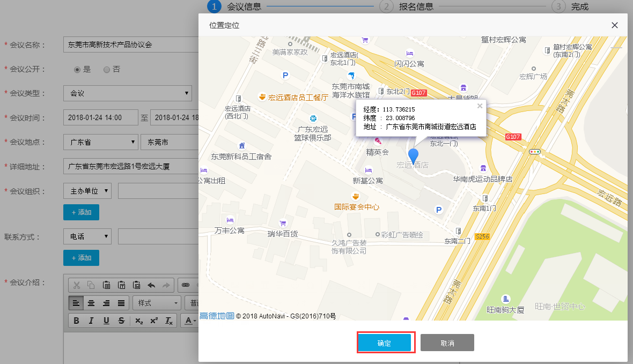Screen dimensions: 633x364
Task: Click the traffic light icon on the map
Action: tap(534, 152)
